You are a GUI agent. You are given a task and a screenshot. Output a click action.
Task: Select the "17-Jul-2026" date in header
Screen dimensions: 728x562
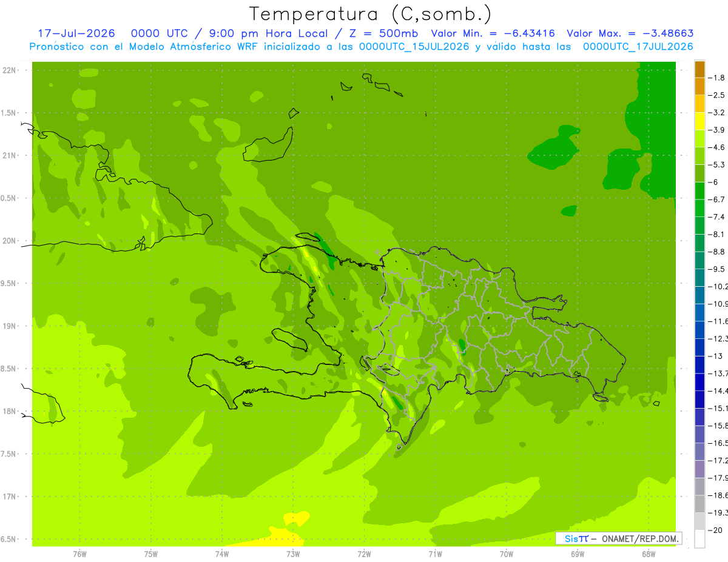(76, 33)
